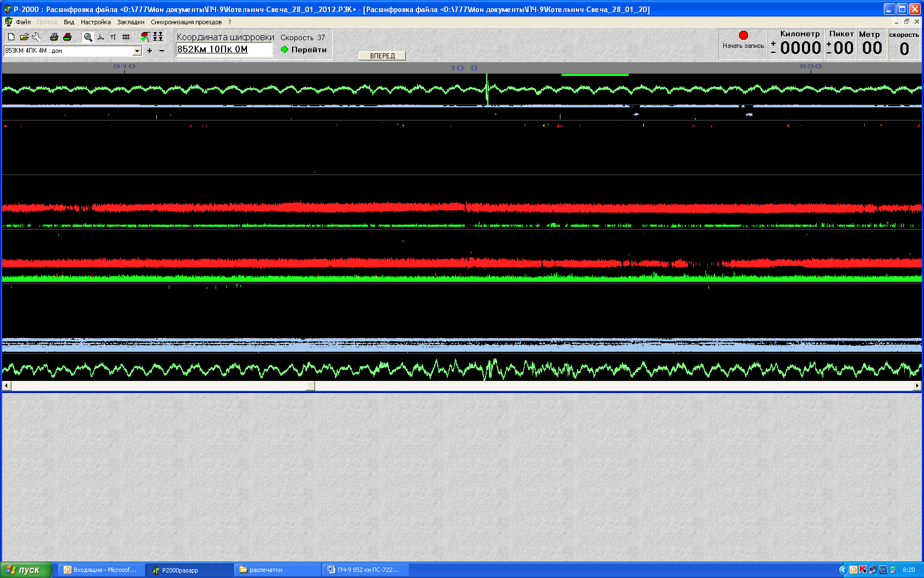Open the Файл menu
924x578 pixels.
coord(23,22)
